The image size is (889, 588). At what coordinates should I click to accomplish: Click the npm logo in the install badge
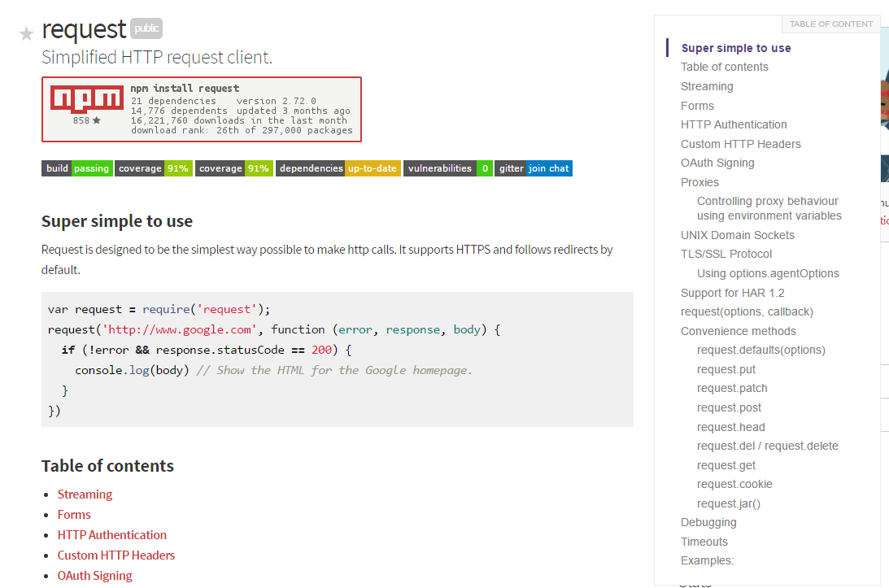click(x=87, y=99)
